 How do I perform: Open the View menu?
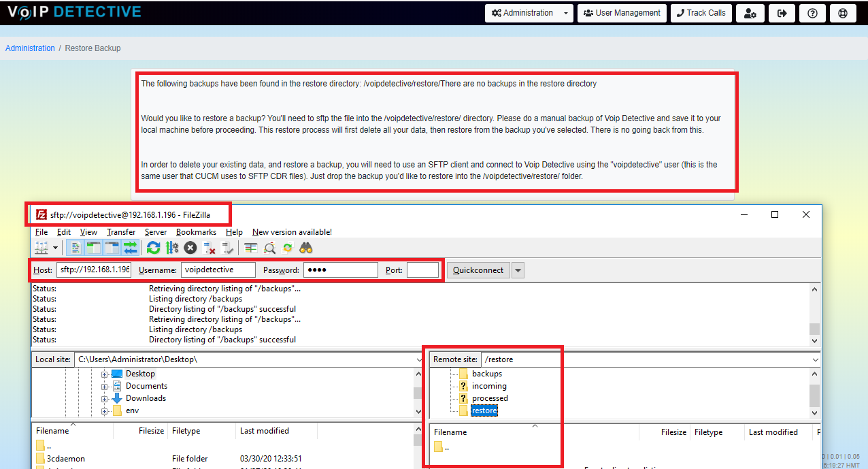pyautogui.click(x=88, y=232)
